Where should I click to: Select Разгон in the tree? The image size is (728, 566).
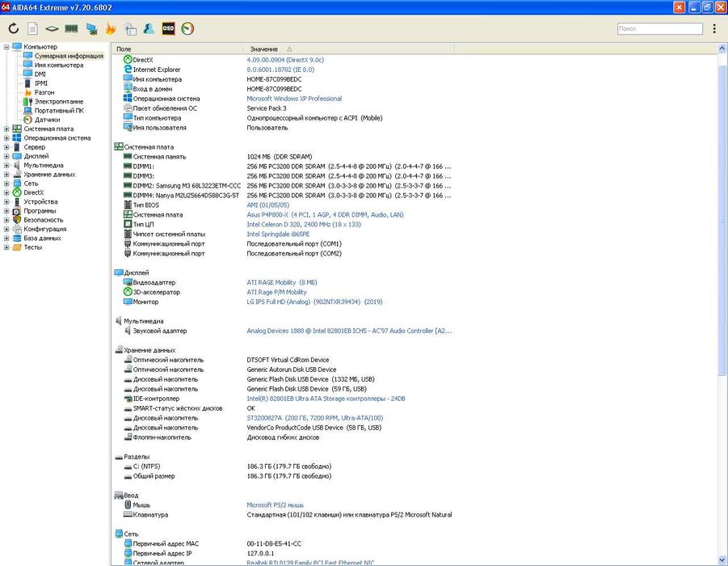[x=44, y=92]
